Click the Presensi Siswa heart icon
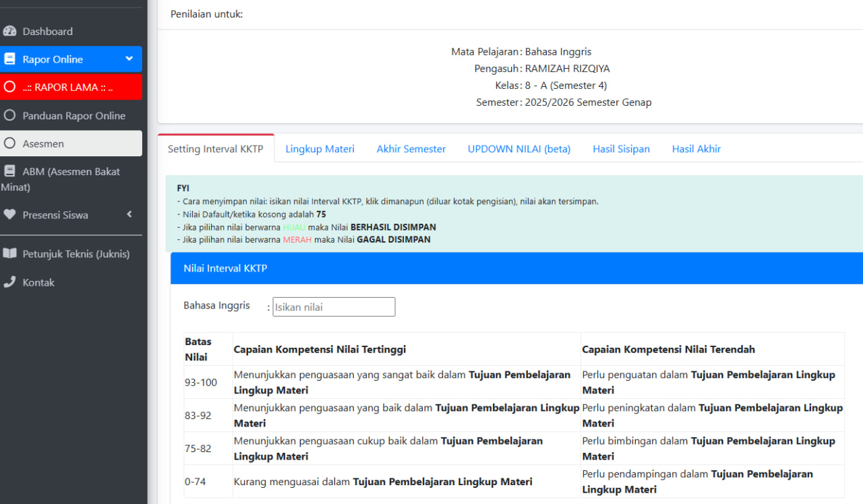This screenshot has height=504, width=863. click(9, 215)
